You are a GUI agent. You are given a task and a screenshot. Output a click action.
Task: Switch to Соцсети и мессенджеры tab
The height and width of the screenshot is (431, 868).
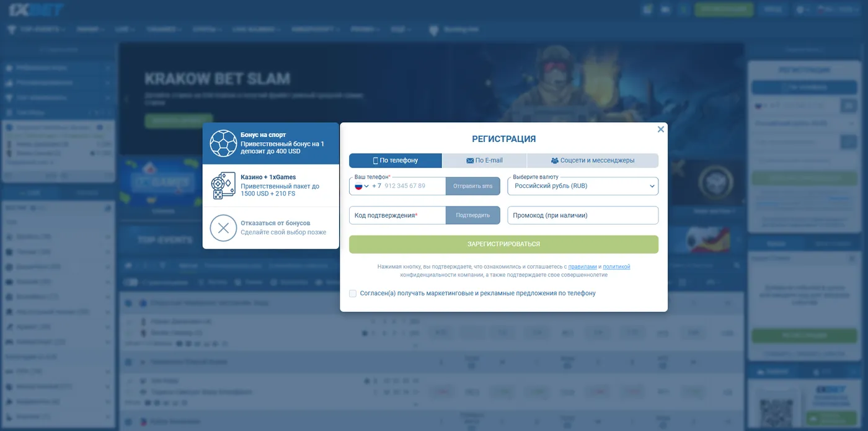[x=592, y=161]
